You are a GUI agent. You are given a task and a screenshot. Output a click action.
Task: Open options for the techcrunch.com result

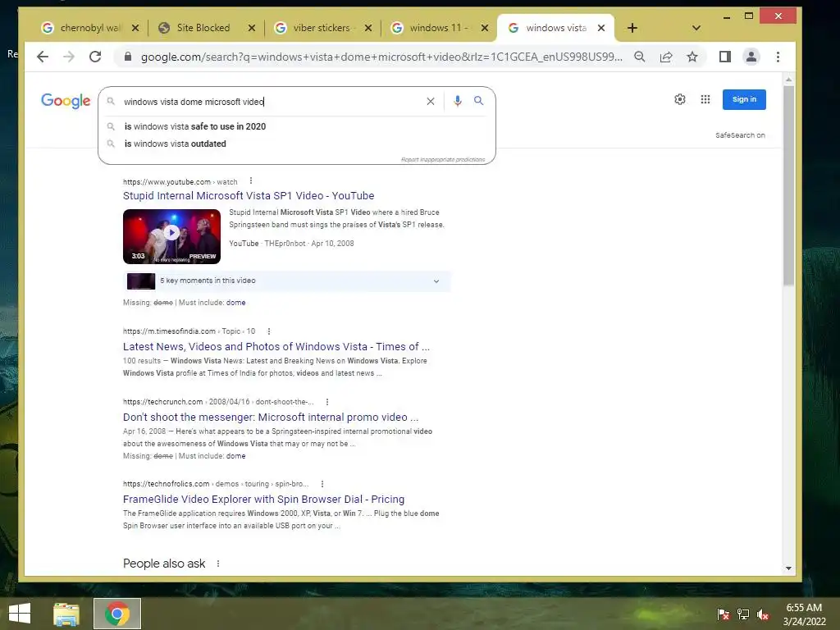click(x=327, y=402)
